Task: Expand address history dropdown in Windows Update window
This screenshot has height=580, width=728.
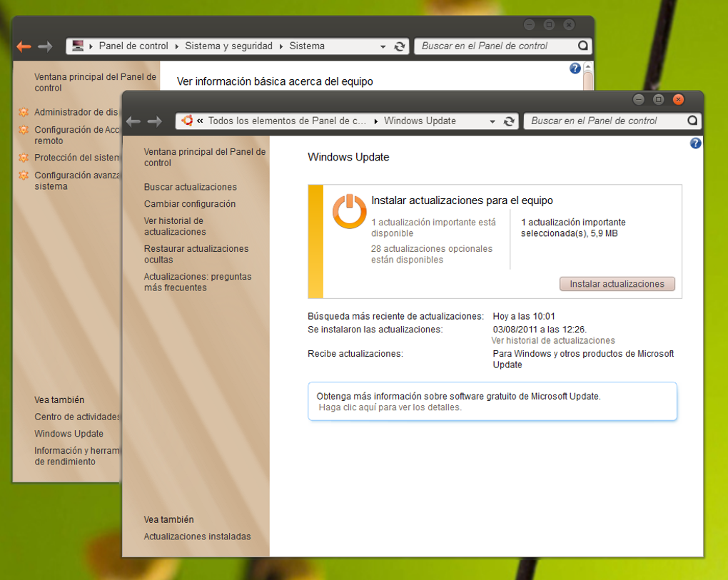Action: (492, 121)
